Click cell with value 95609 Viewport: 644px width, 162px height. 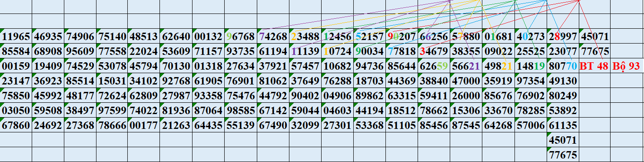80,51
